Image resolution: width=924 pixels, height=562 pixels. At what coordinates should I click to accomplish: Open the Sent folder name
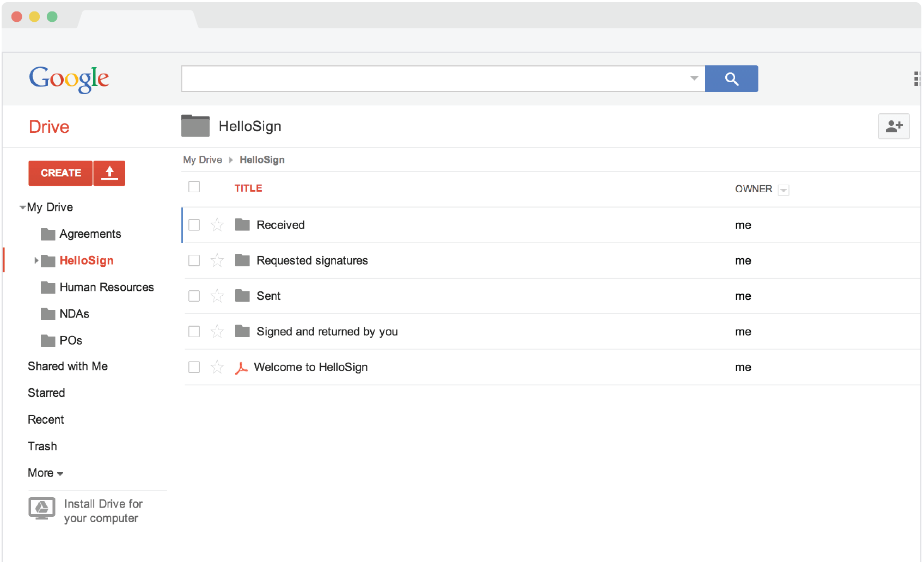coord(268,296)
